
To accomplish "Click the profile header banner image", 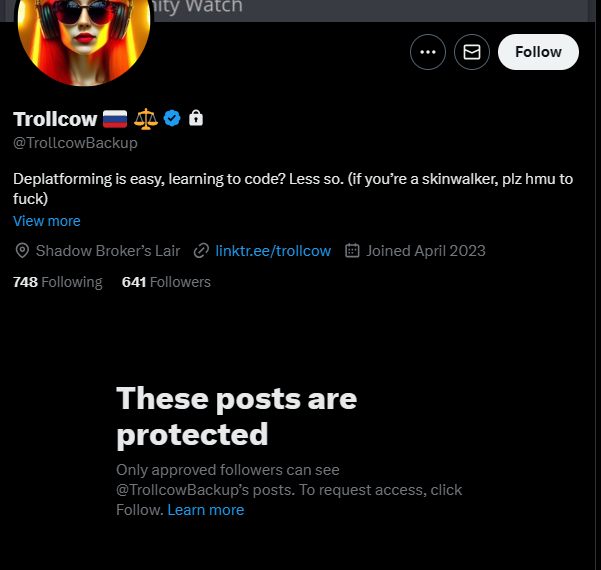I will point(380,10).
